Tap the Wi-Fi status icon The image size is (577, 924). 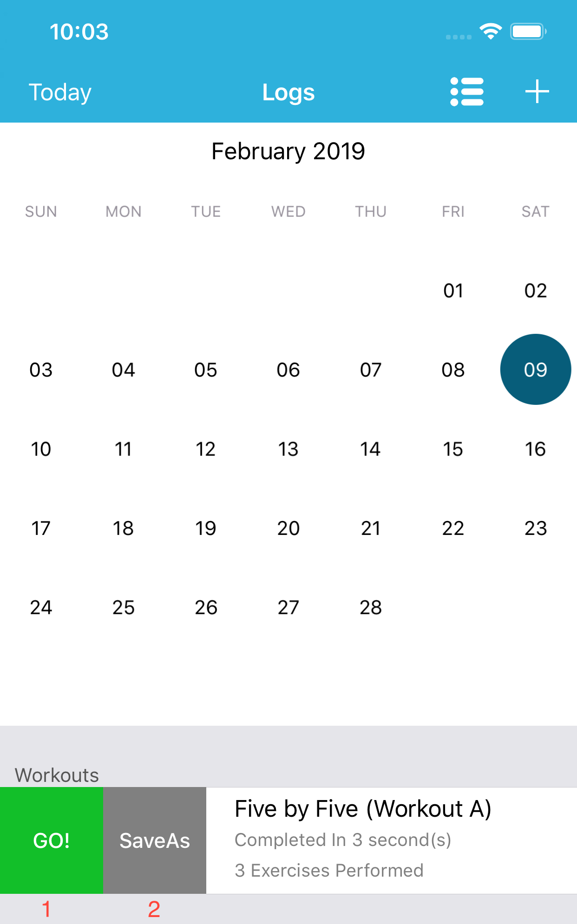tap(491, 32)
